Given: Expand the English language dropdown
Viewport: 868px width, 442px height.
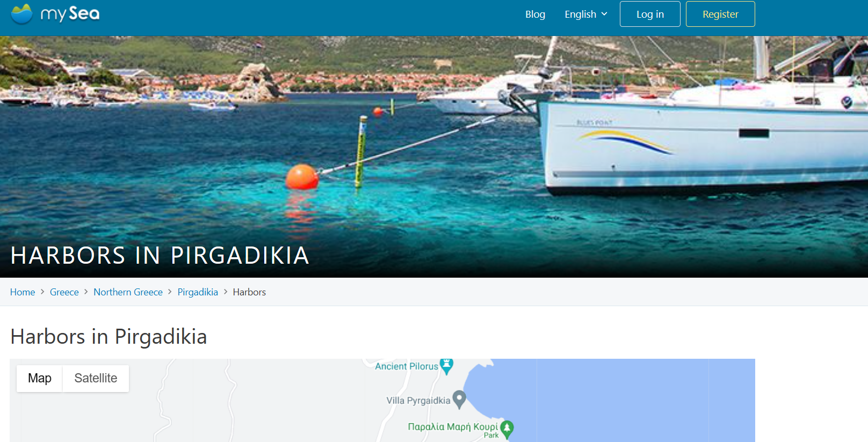Looking at the screenshot, I should pyautogui.click(x=586, y=14).
